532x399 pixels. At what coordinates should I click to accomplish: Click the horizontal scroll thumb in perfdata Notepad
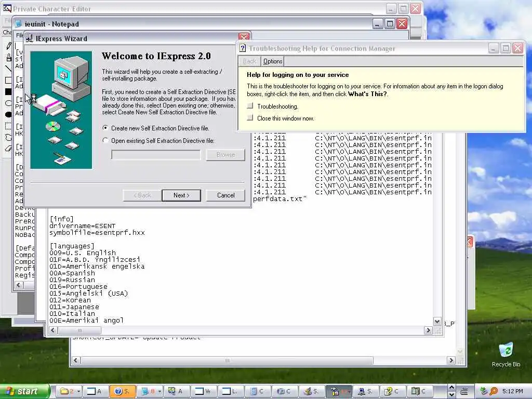coord(79,330)
